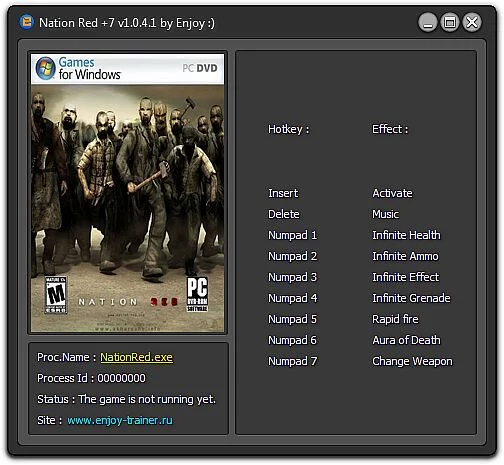Visit the www.enjoy-trainer.ru site link
This screenshot has height=465, width=504.
120,420
